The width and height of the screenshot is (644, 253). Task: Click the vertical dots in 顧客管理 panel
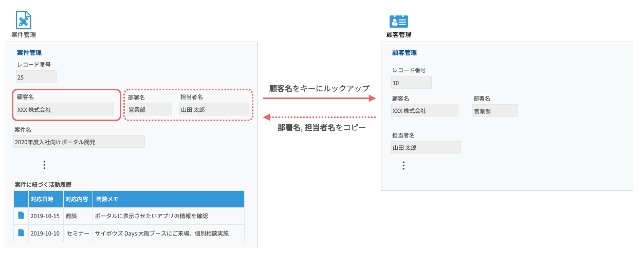click(x=403, y=165)
